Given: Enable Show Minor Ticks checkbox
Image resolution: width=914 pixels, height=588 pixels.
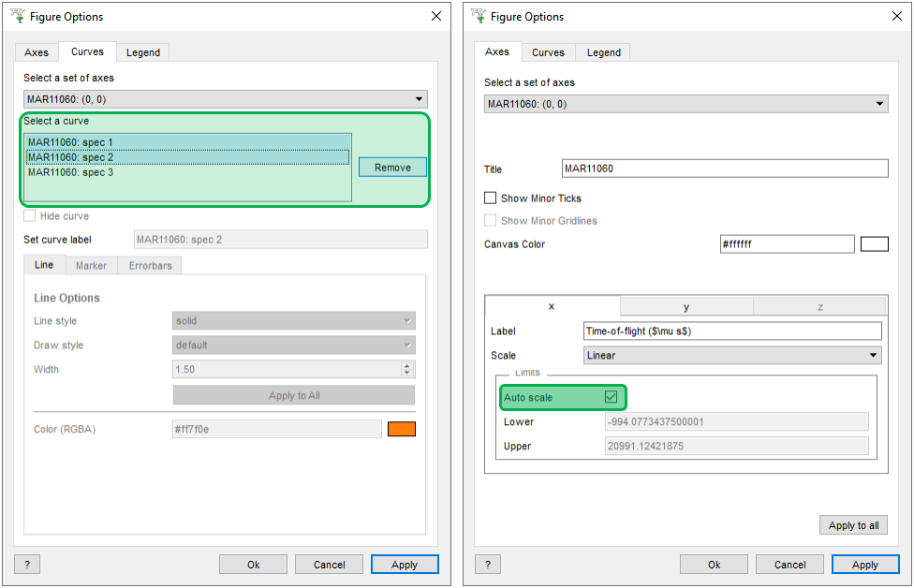Looking at the screenshot, I should click(x=491, y=198).
